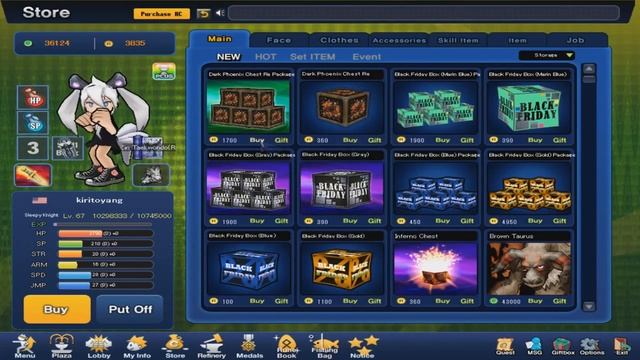
Task: Go to the Plaza icon
Action: click(x=62, y=346)
